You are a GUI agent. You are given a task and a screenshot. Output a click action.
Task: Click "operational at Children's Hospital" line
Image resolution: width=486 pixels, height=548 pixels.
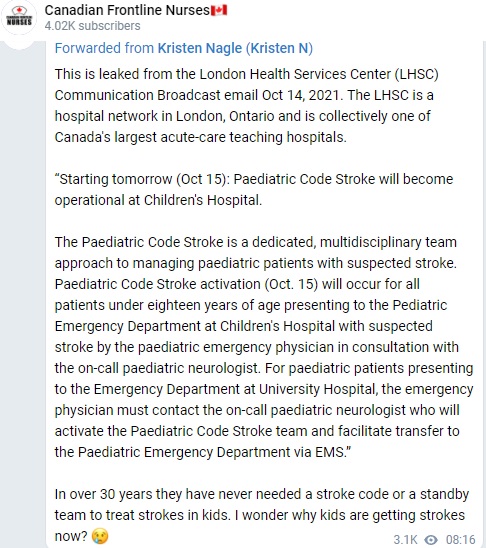click(158, 200)
